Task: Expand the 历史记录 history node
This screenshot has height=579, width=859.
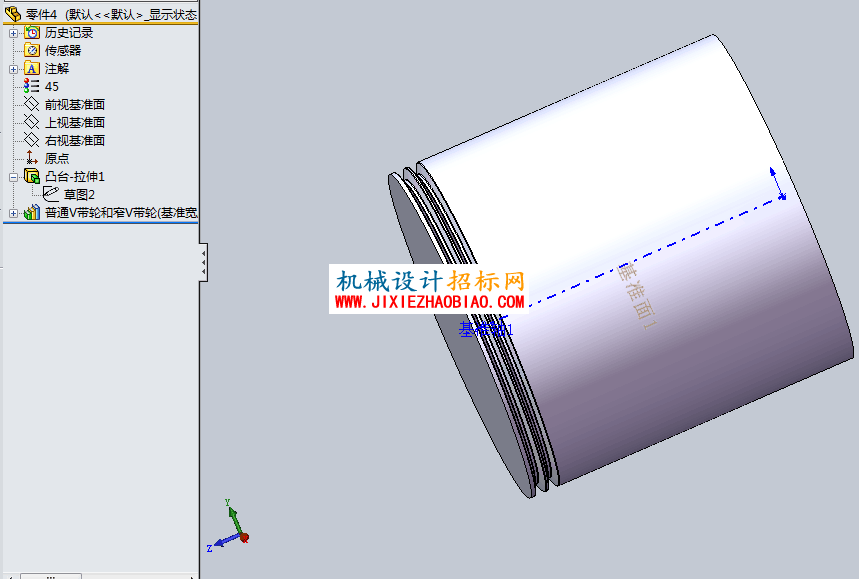Action: [13, 33]
